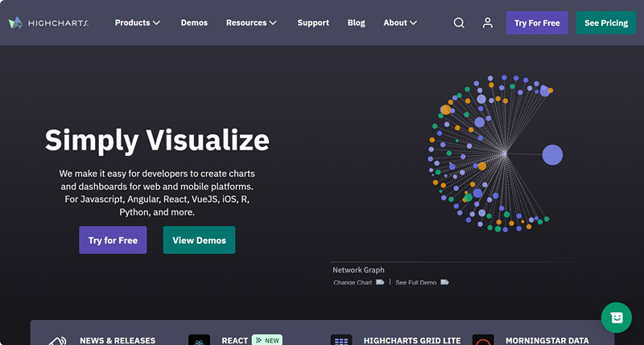Screen dimensions: 644x345
Task: Open the chat widget smiley icon
Action: click(x=617, y=318)
